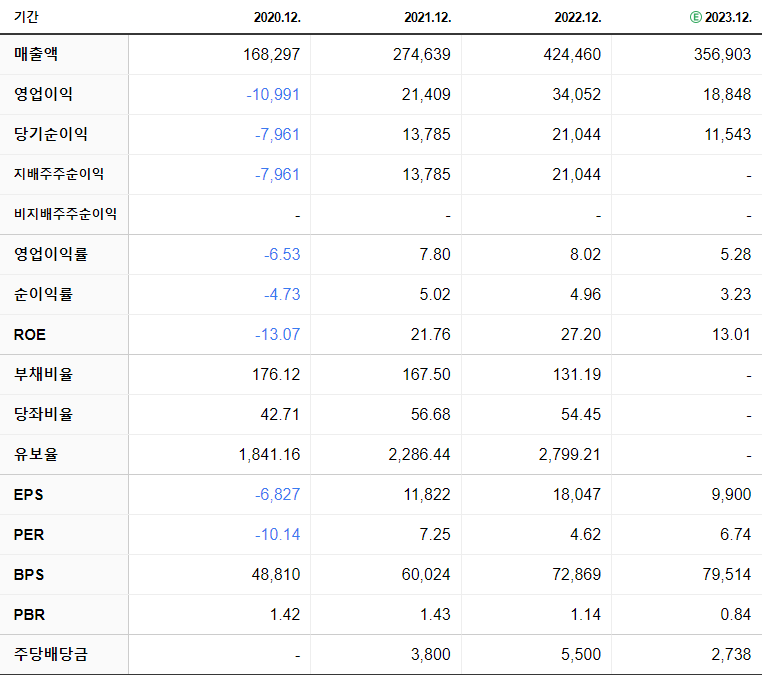Image resolution: width=762 pixels, height=678 pixels.
Task: Select EPS value 18,047
Action: [577, 494]
